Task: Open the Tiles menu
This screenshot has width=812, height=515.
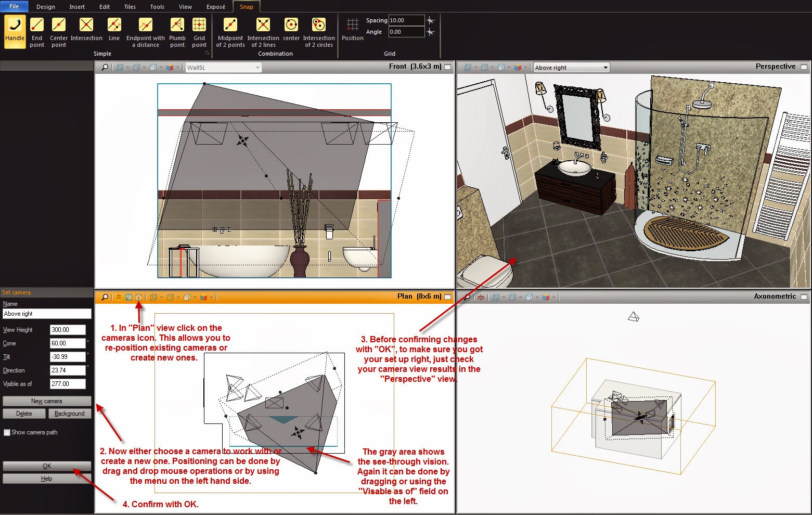Action: click(129, 7)
